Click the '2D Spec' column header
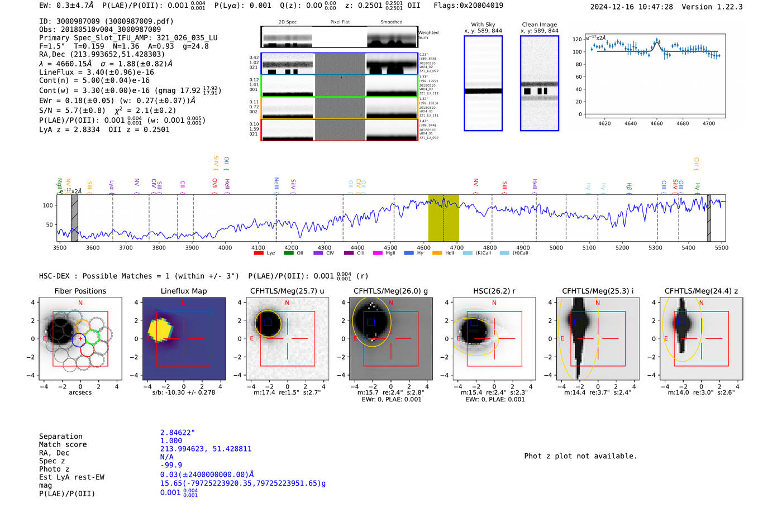The width and height of the screenshot is (782, 532). [x=288, y=22]
